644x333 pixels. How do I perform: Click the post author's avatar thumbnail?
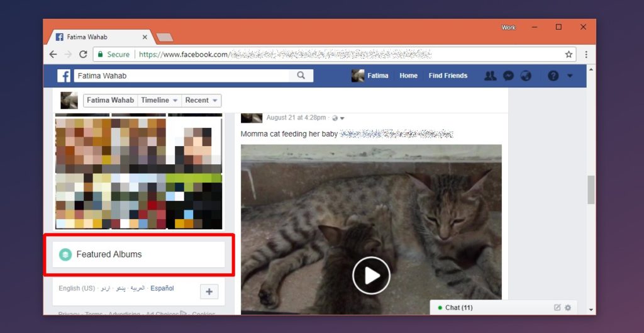pos(252,118)
